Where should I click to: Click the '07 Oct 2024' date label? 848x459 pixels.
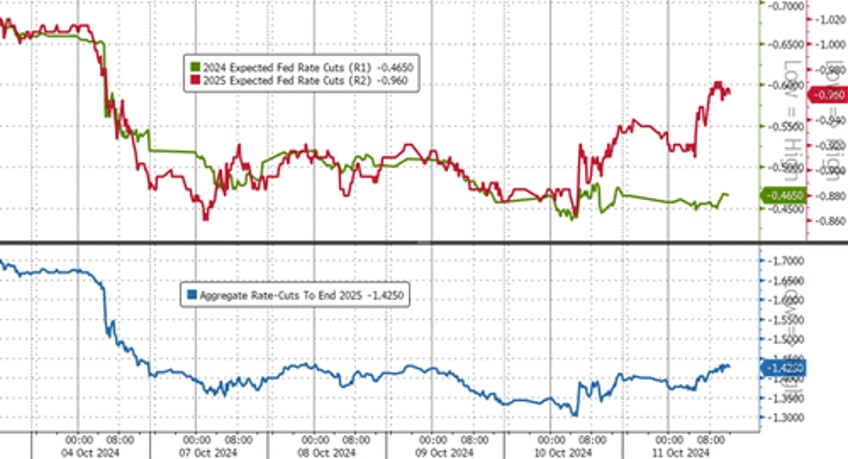pyautogui.click(x=208, y=452)
